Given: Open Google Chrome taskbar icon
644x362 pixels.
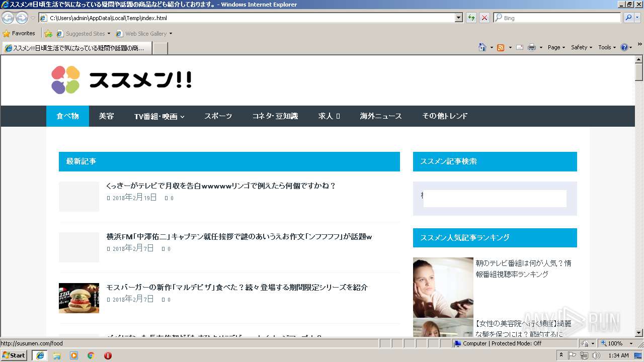Looking at the screenshot, I should [x=91, y=355].
